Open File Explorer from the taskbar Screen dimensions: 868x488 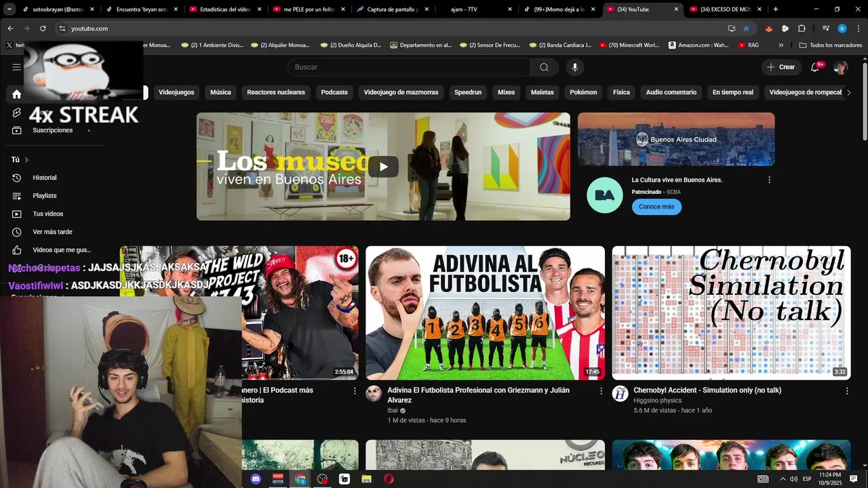(x=367, y=479)
